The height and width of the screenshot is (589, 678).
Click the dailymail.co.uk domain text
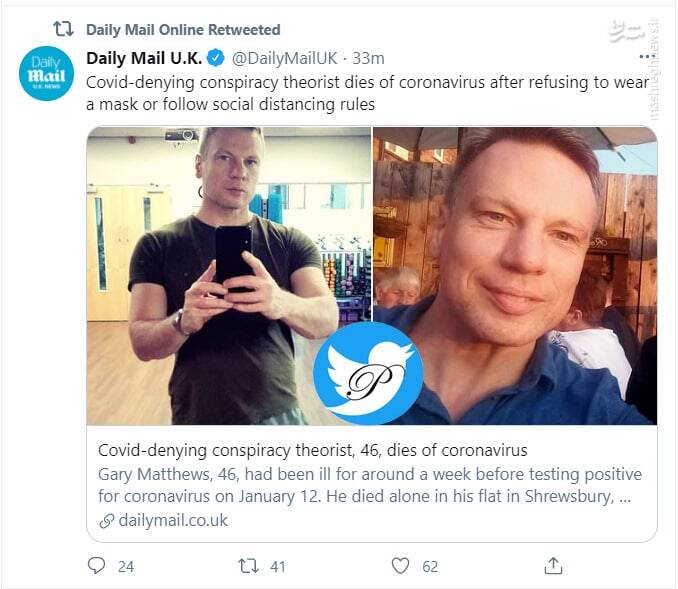tap(173, 520)
